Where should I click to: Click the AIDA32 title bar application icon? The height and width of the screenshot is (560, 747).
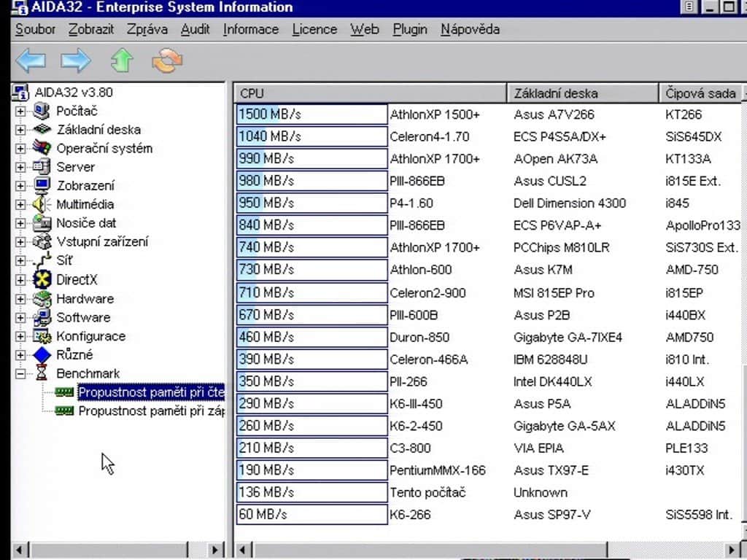coord(19,7)
